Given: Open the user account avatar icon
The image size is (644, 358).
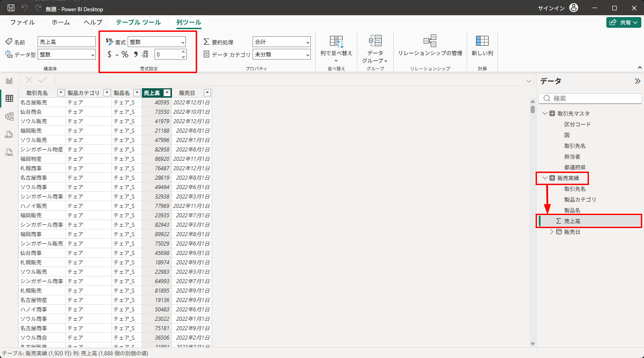Looking at the screenshot, I should (574, 8).
